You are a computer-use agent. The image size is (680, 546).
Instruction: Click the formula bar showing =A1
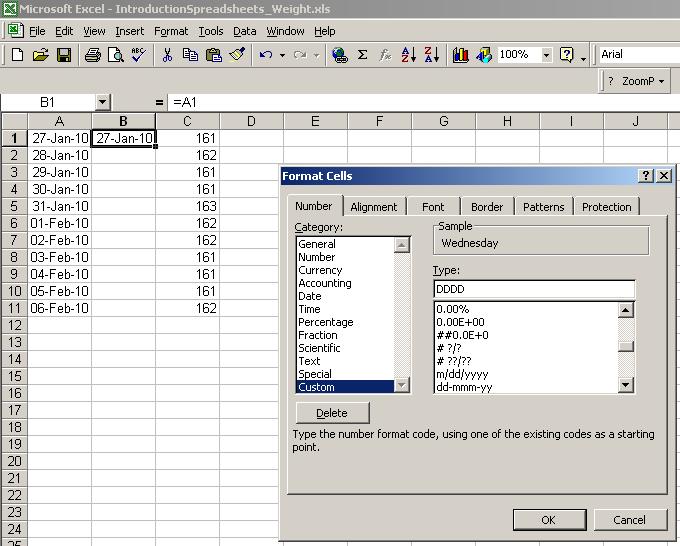coord(424,103)
